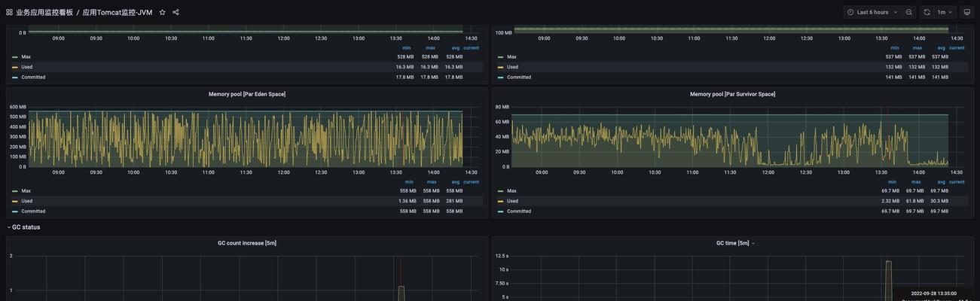Screen dimensions: 980x301
Task: Toggle Committed series in Par Eden Space legend
Action: pyautogui.click(x=33, y=211)
